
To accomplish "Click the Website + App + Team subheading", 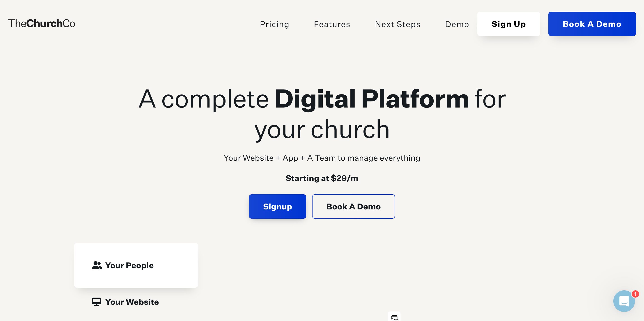I will point(322,158).
